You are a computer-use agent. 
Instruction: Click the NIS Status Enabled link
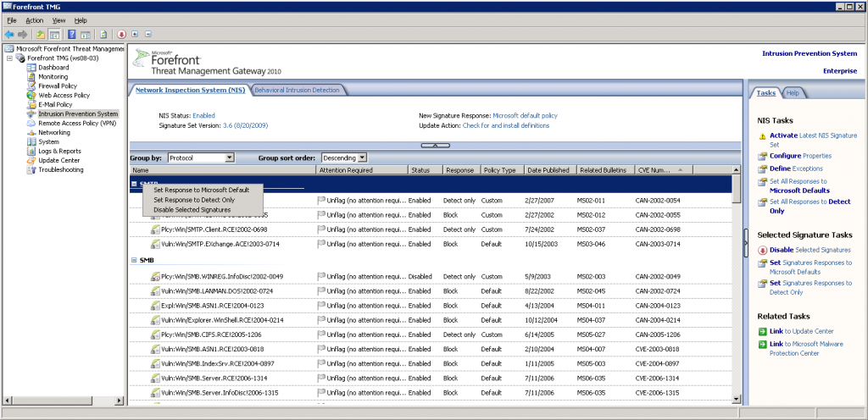coord(203,115)
